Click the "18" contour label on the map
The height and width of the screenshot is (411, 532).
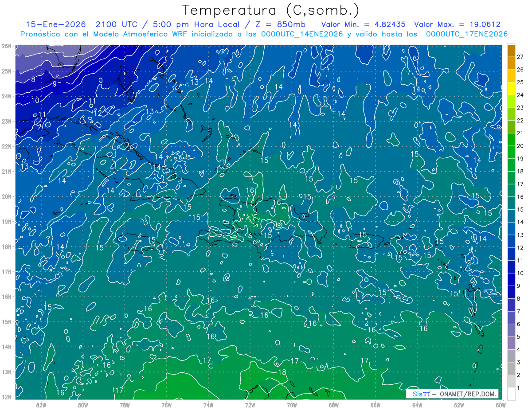282,372
